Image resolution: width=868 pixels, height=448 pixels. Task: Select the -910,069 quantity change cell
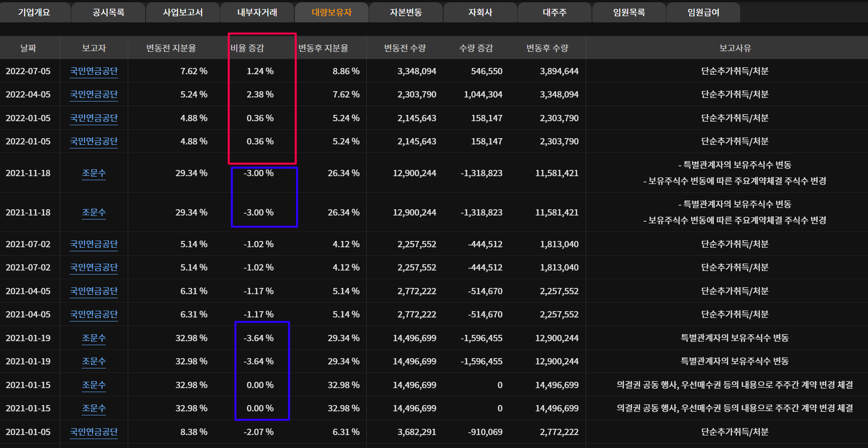coord(485,432)
